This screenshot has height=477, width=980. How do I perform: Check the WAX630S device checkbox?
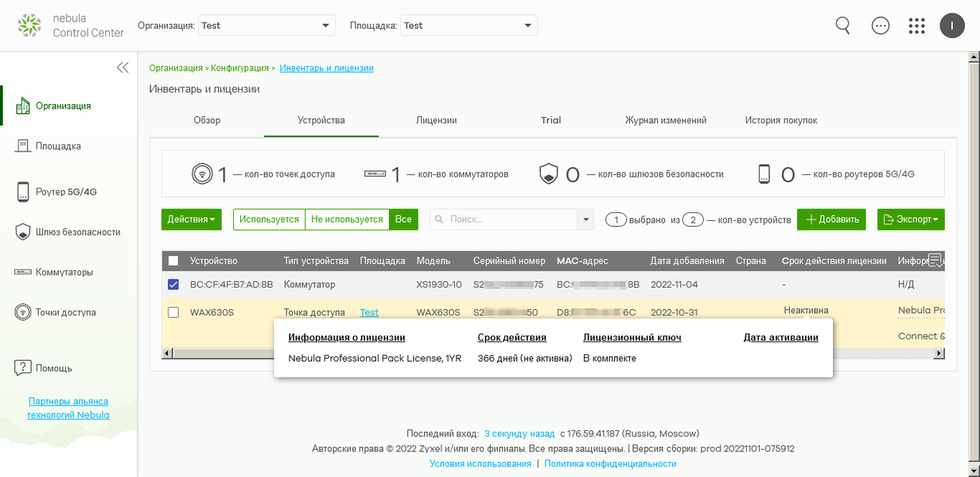tap(173, 312)
